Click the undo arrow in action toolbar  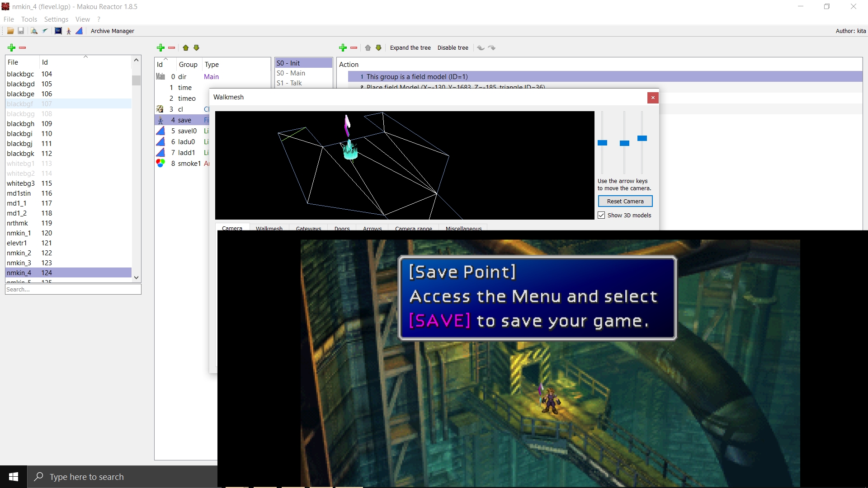481,48
